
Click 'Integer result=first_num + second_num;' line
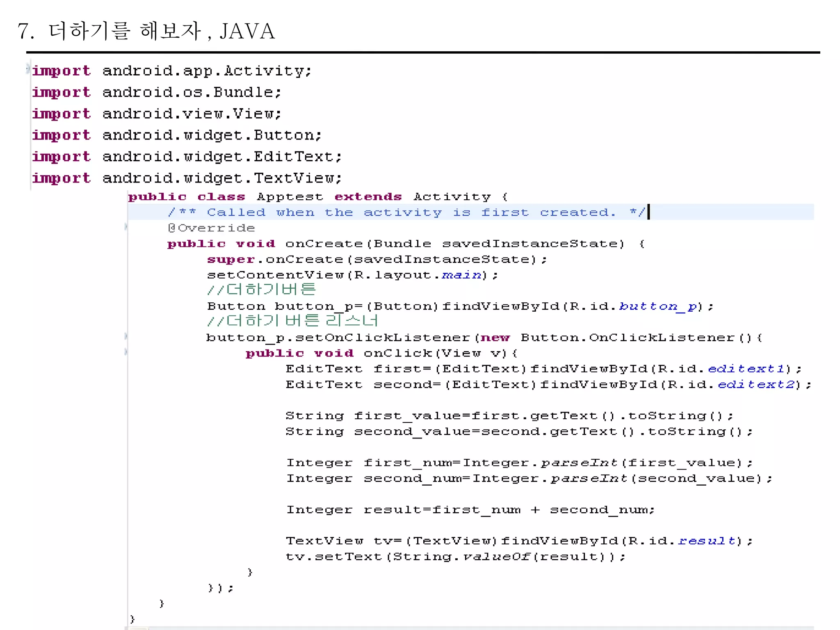pyautogui.click(x=470, y=510)
